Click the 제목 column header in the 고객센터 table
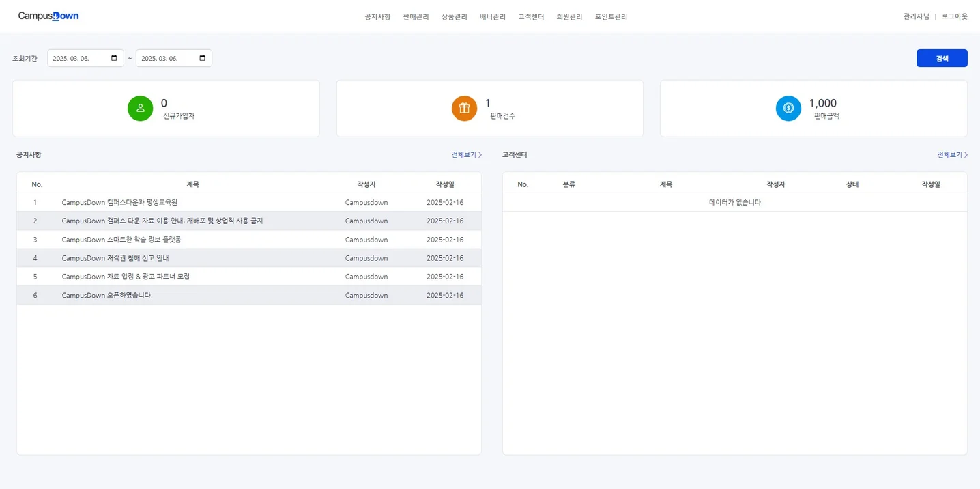Screen dimensions: 980x489 666,184
